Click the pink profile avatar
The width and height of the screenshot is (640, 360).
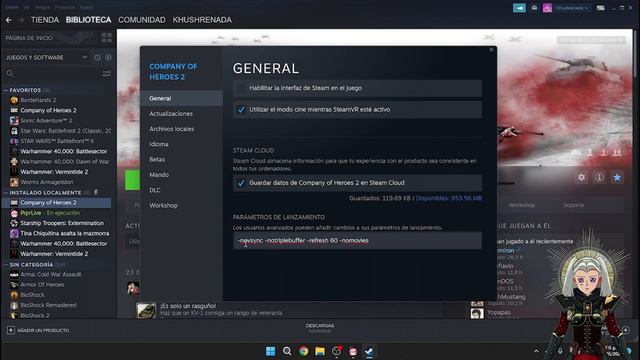click(547, 8)
